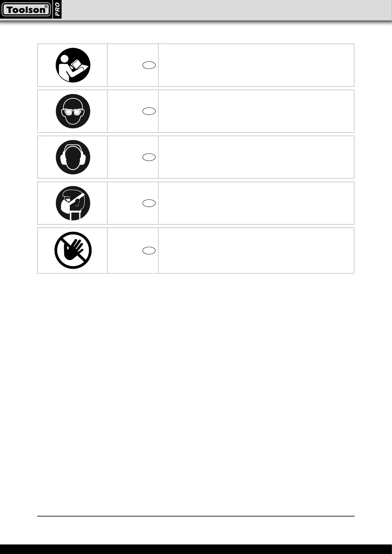
Task: Click the Toolson brand logo
Action: tap(26, 10)
